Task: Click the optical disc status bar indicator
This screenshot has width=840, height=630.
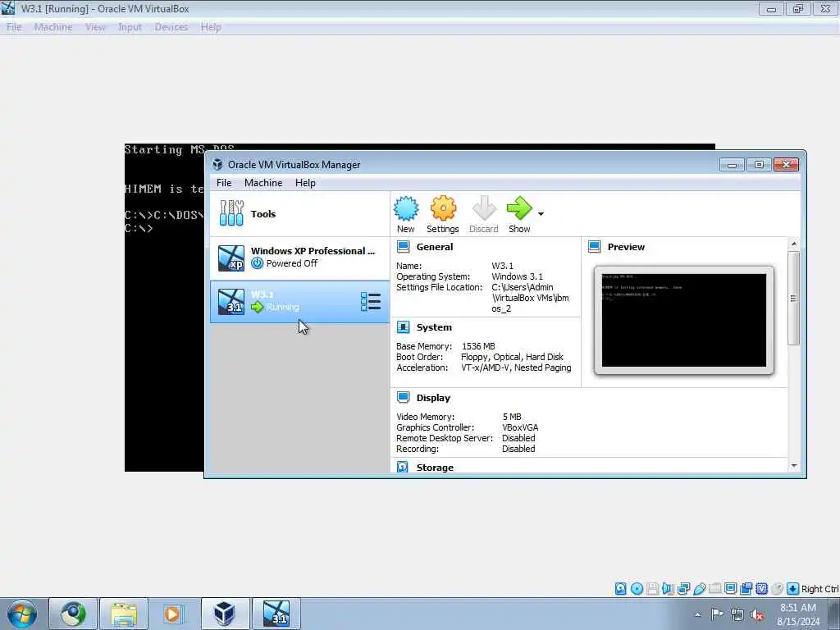Action: point(637,589)
